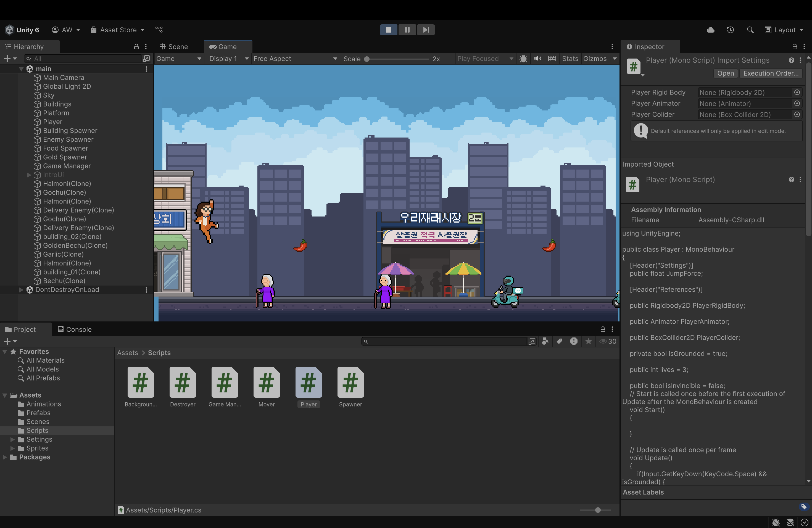
Task: Open the Layout dropdown
Action: [784, 30]
